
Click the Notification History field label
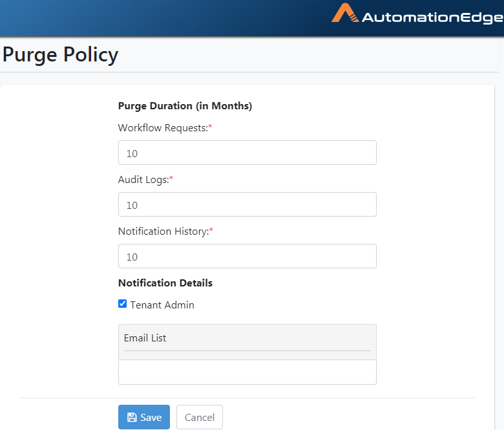pos(163,231)
